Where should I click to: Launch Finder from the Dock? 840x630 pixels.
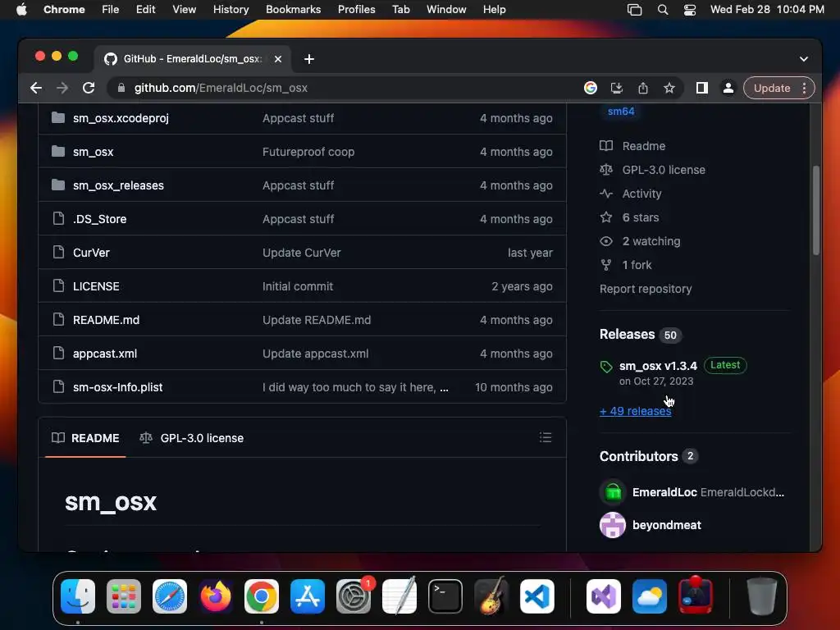[78, 596]
